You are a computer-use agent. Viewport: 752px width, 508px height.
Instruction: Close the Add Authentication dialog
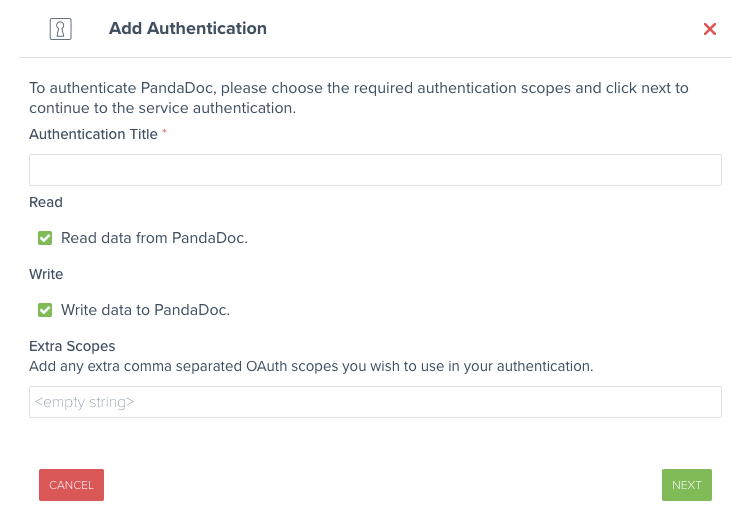[710, 29]
